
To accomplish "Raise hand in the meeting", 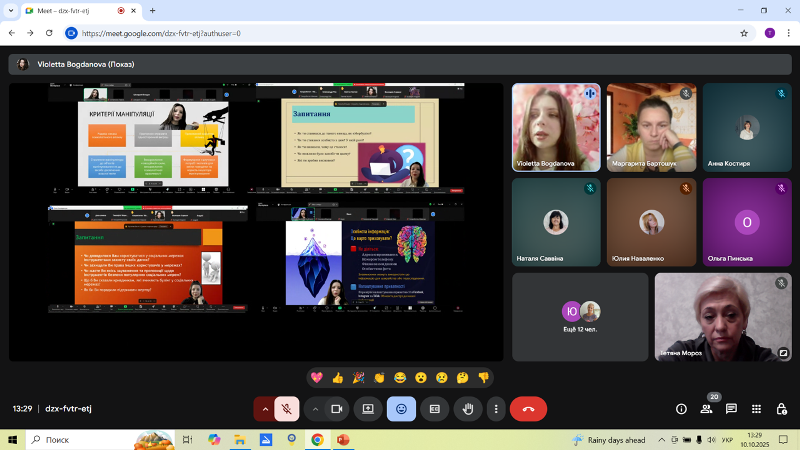I will coord(466,408).
